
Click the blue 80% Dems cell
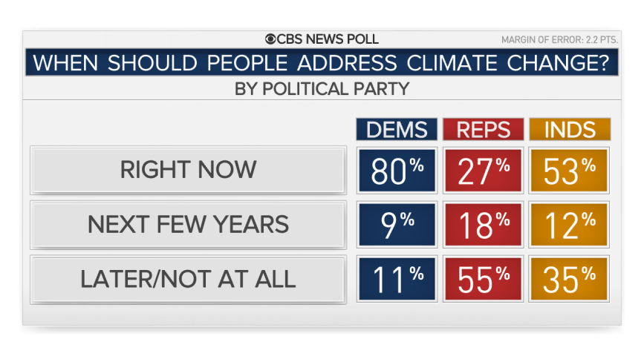click(397, 171)
